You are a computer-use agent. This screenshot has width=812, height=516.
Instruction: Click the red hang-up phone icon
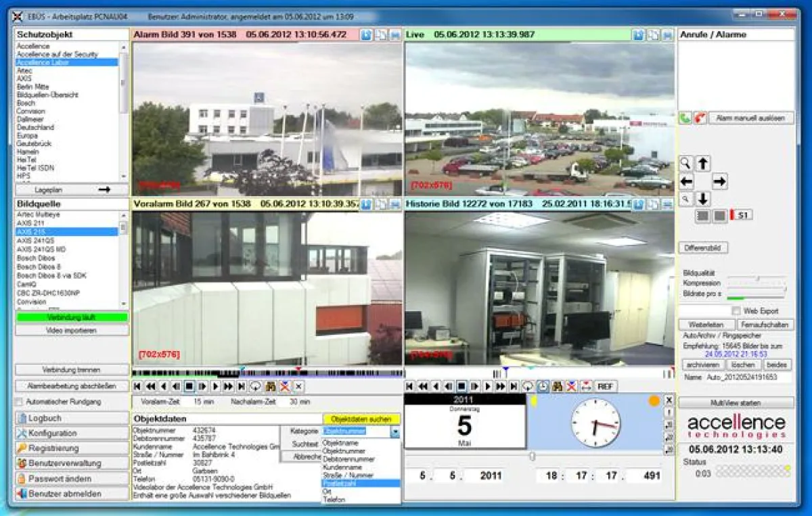click(x=699, y=118)
